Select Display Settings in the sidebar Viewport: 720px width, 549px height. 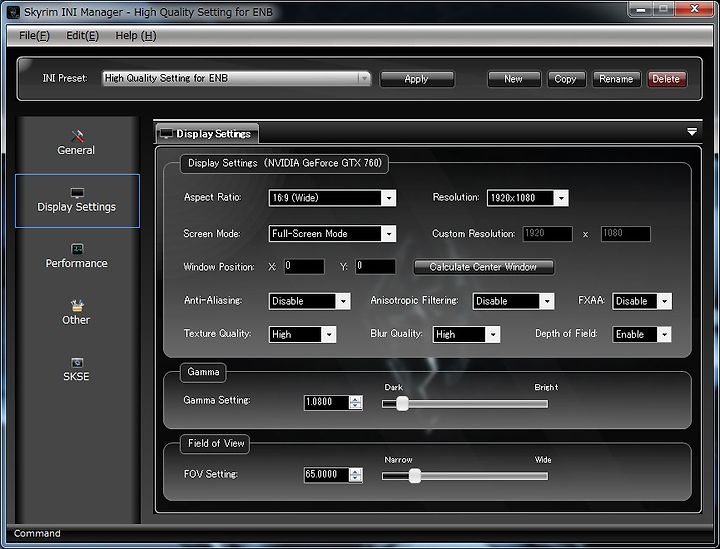tap(77, 201)
